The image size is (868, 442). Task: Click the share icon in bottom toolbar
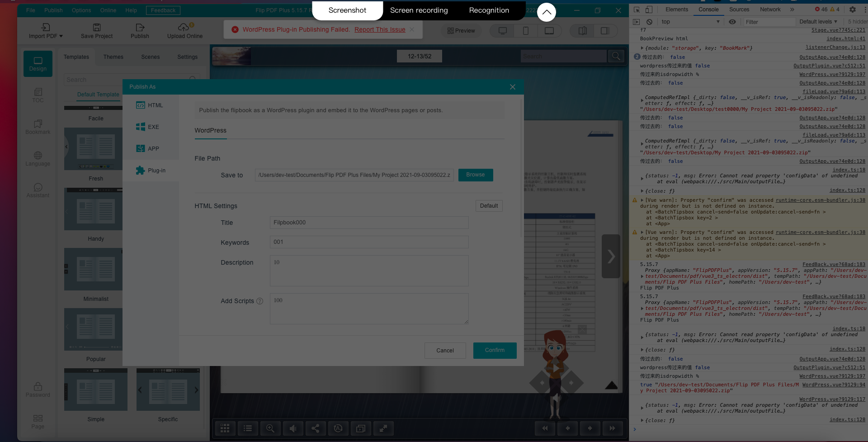[x=316, y=428]
